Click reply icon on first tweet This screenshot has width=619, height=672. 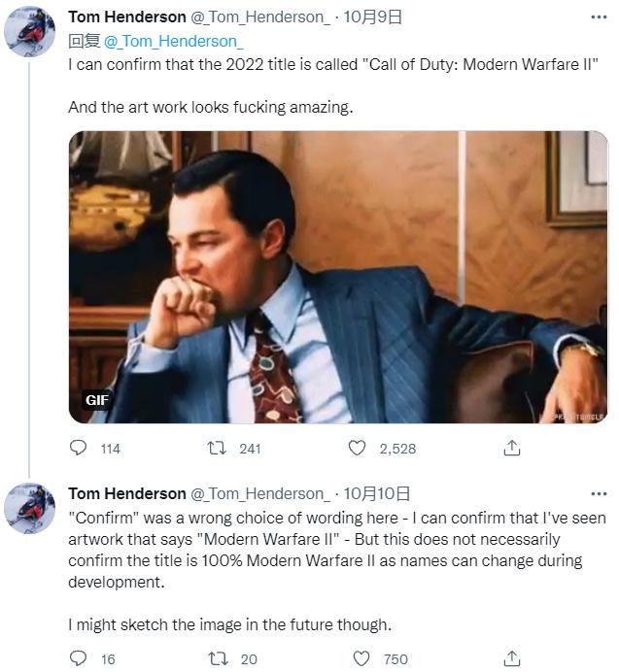(79, 448)
